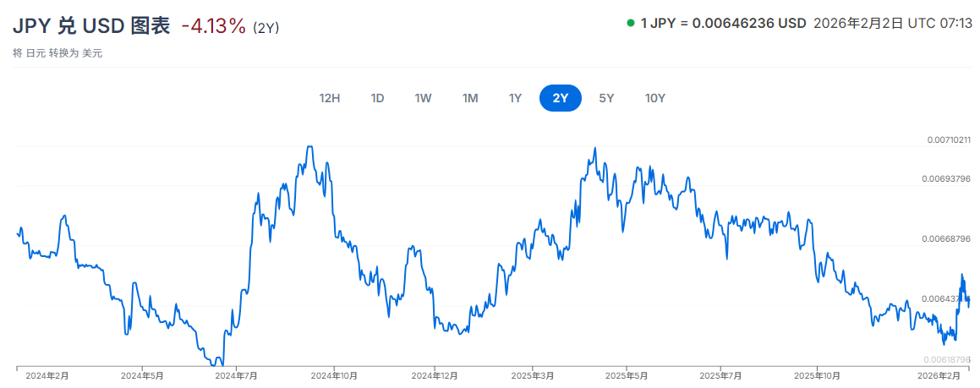Click the 2026年2月 x-axis label
The width and height of the screenshot is (980, 388).
[940, 374]
